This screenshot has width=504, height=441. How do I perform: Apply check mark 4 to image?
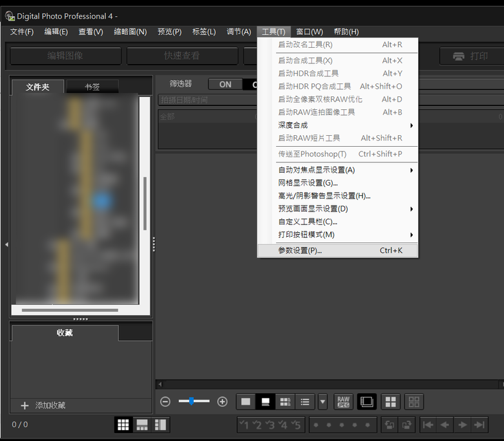coord(283,425)
